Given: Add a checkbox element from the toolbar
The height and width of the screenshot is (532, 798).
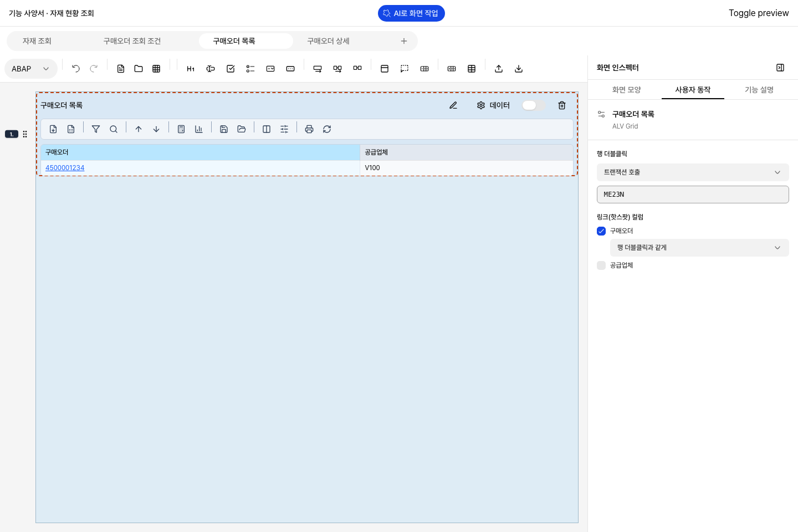Looking at the screenshot, I should pos(231,69).
